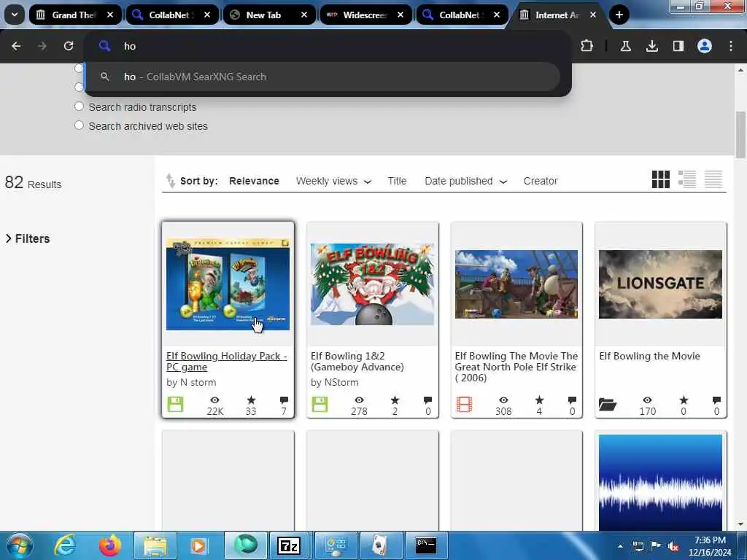
Task: Open Elf Bowling The Movie Great North Pole link
Action: click(516, 367)
